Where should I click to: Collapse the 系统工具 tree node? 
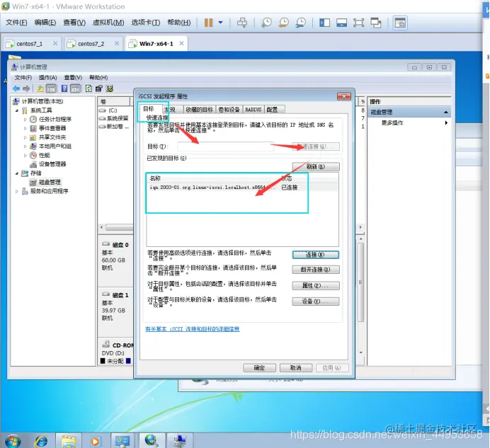(x=17, y=110)
